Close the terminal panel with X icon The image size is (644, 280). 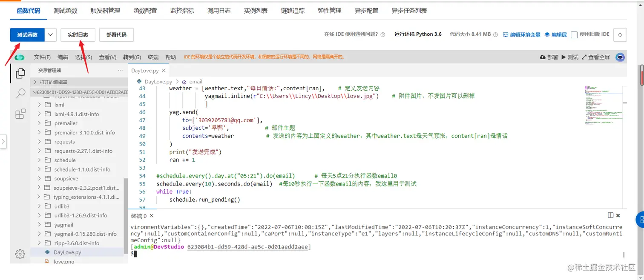pyautogui.click(x=618, y=216)
